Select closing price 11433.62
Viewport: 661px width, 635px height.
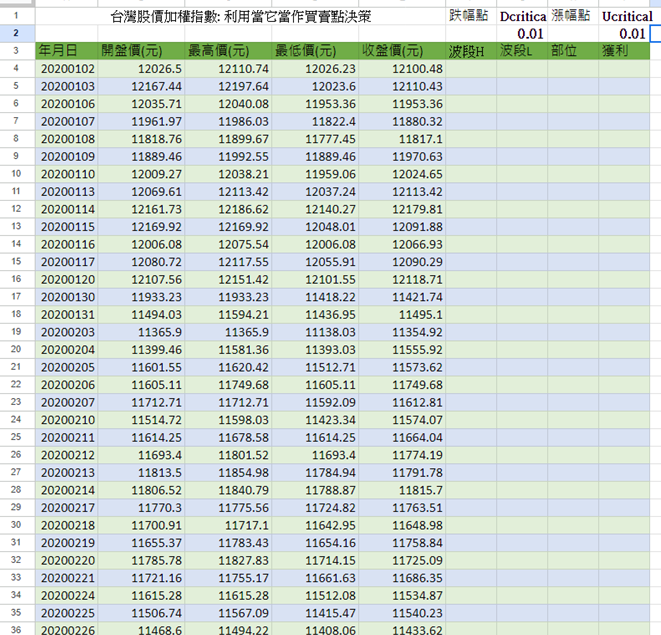click(x=402, y=629)
